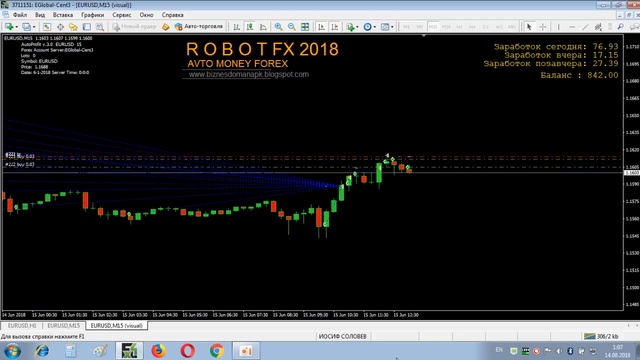Select the Equidistant Channel tool
This screenshot has height=360, width=640.
[x=598, y=27]
